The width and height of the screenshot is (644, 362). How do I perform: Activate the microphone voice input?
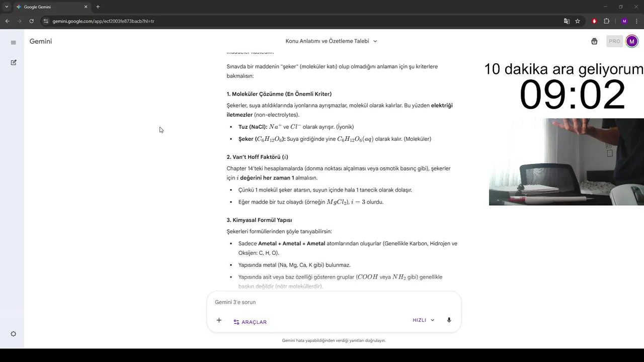449,320
